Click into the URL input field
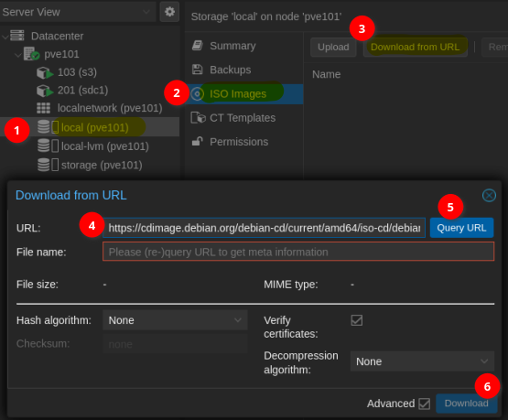The width and height of the screenshot is (508, 420). click(x=264, y=228)
